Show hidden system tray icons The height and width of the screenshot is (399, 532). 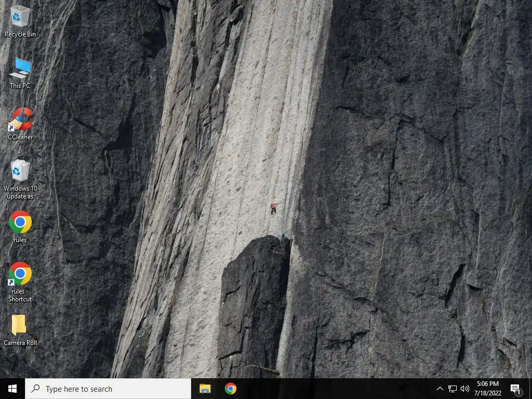(x=440, y=389)
